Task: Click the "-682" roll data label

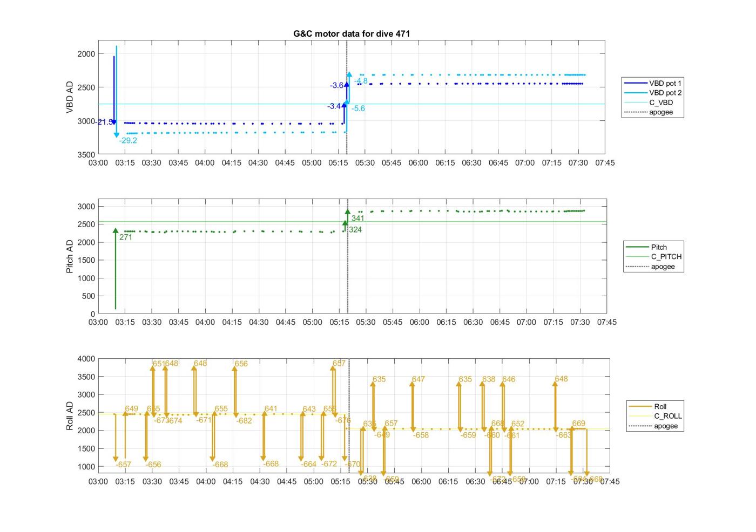Action: point(244,421)
